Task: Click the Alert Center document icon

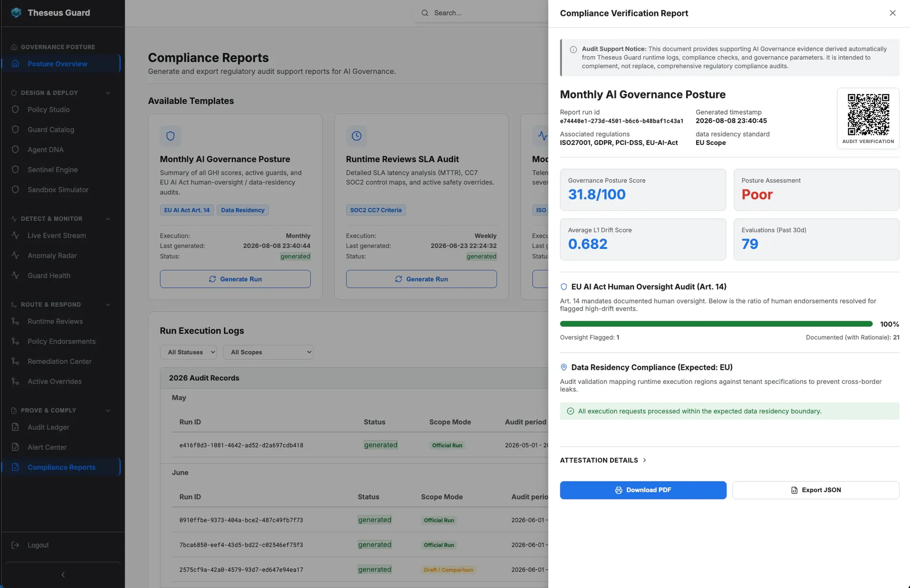Action: tap(15, 447)
